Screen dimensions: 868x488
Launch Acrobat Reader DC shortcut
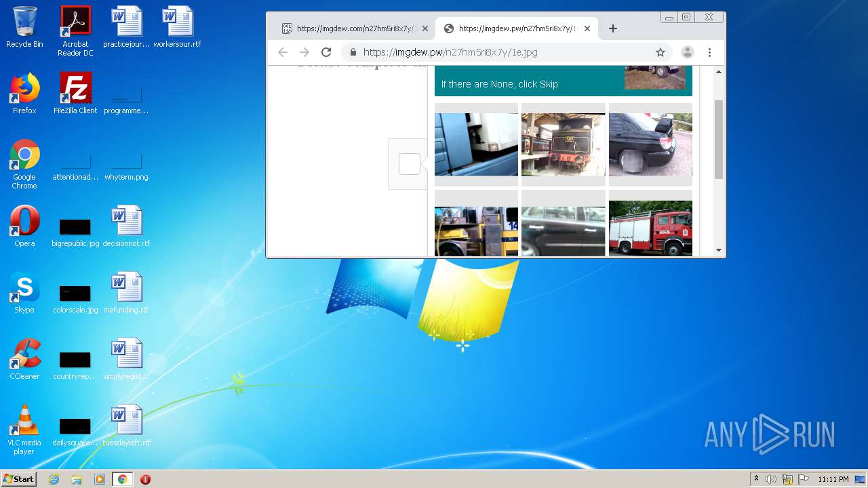75,31
